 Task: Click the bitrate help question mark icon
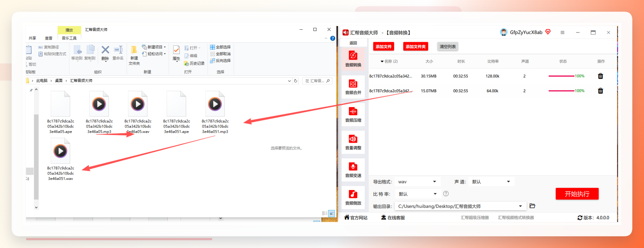click(446, 194)
